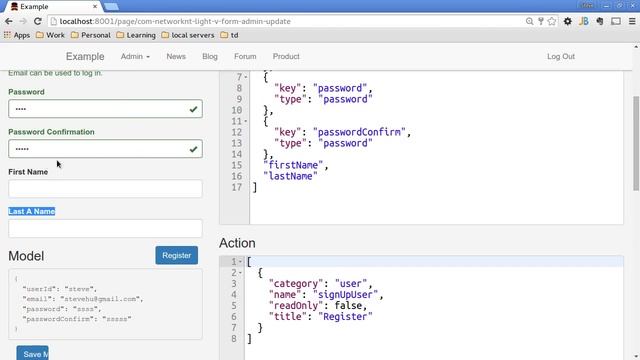This screenshot has height=360, width=640.
Task: Open the Product nav item
Action: tap(286, 56)
